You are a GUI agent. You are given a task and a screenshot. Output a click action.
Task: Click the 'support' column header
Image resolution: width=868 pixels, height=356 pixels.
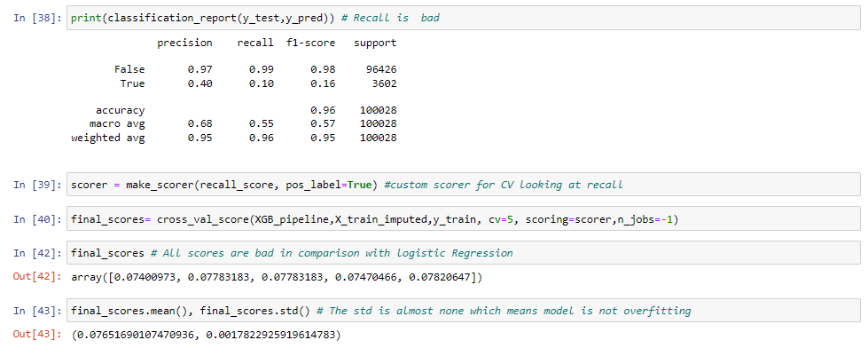point(375,43)
